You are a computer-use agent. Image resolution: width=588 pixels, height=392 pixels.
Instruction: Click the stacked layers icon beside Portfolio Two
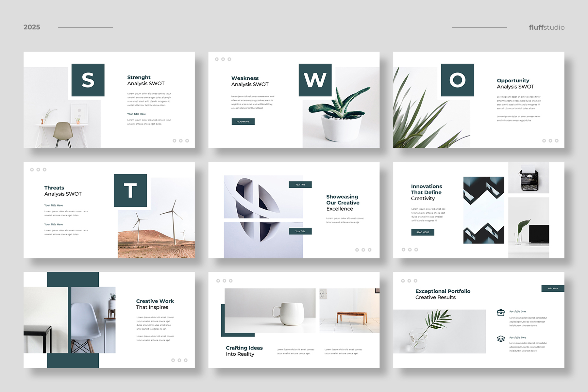tap(500, 339)
